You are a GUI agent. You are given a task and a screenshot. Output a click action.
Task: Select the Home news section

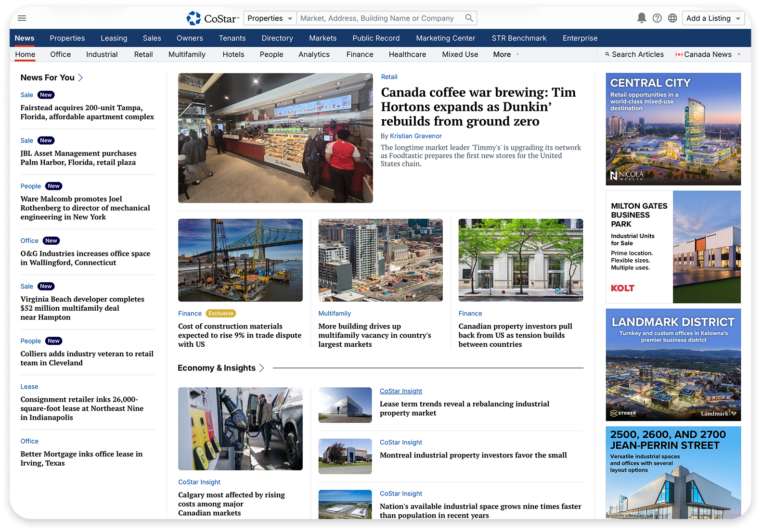[25, 54]
